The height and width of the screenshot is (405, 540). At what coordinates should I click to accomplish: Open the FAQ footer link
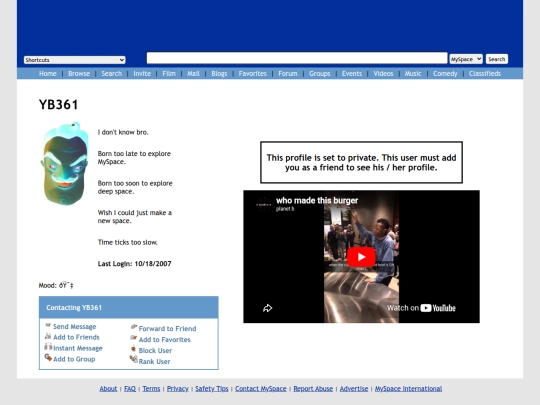pyautogui.click(x=130, y=388)
